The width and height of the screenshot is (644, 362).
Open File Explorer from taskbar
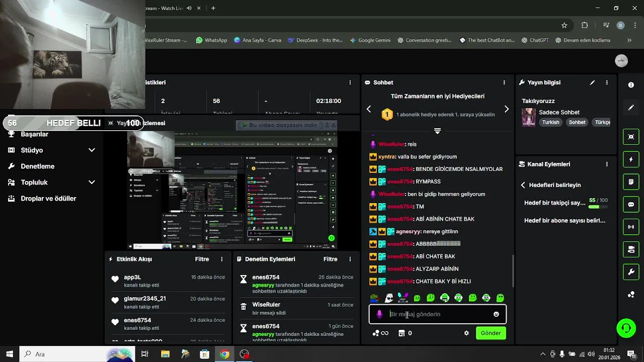[165, 354]
